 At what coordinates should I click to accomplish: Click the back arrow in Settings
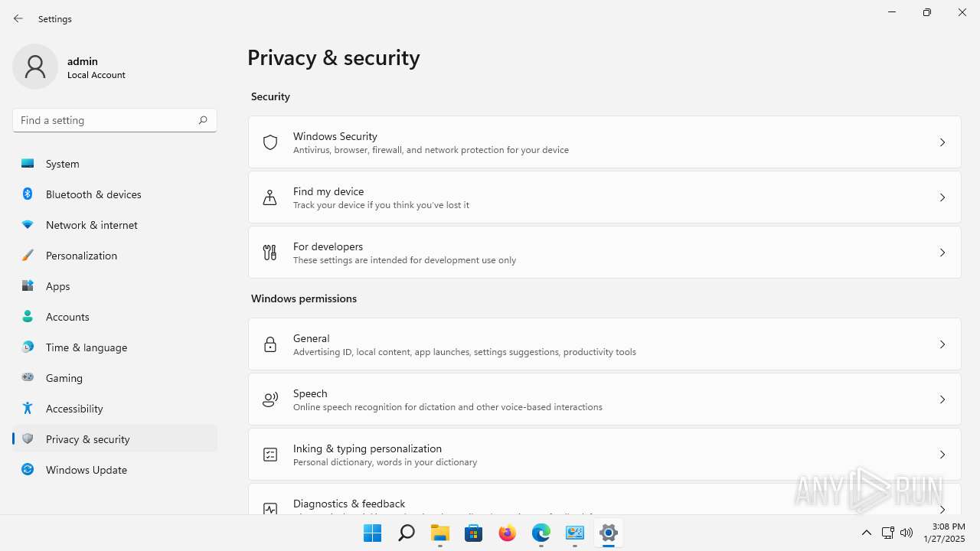tap(18, 18)
